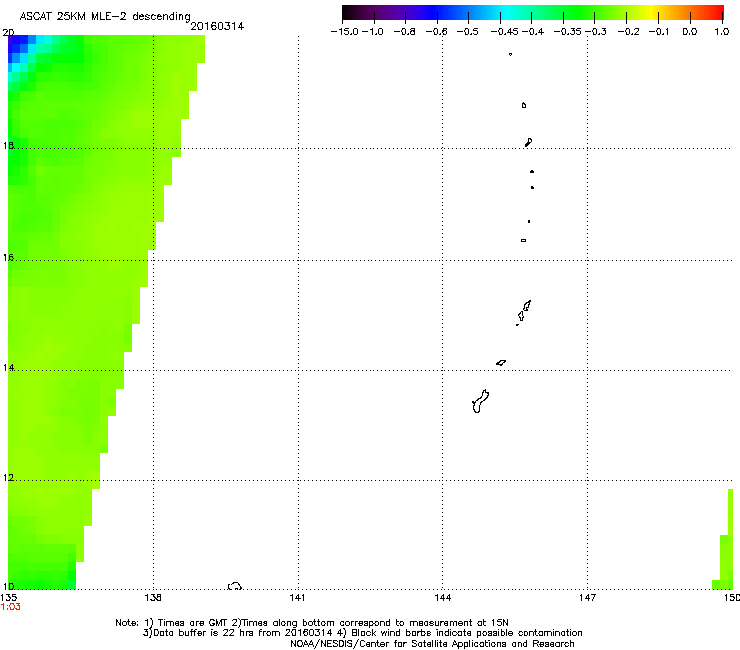Screen dimensions: 740x650
Task: Click the '18' latitude axis label
Action: [x=8, y=145]
